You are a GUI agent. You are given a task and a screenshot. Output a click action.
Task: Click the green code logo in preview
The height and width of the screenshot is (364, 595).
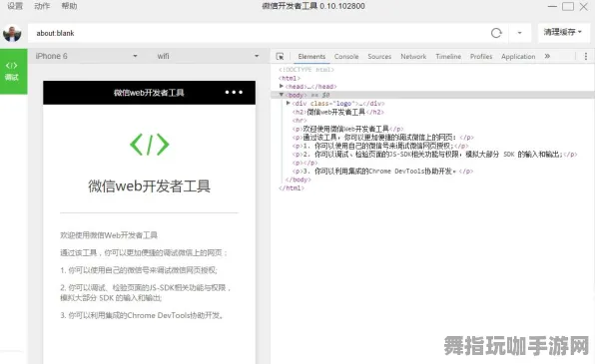pos(149,145)
